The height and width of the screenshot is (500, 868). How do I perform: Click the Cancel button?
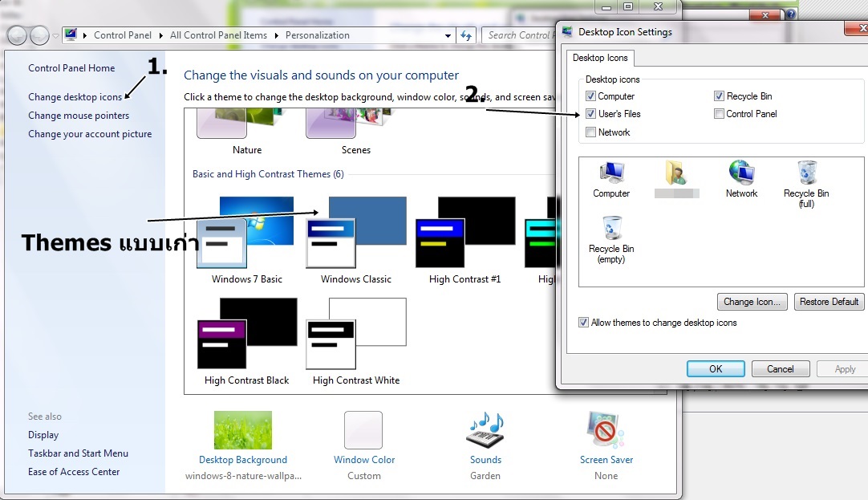[781, 368]
